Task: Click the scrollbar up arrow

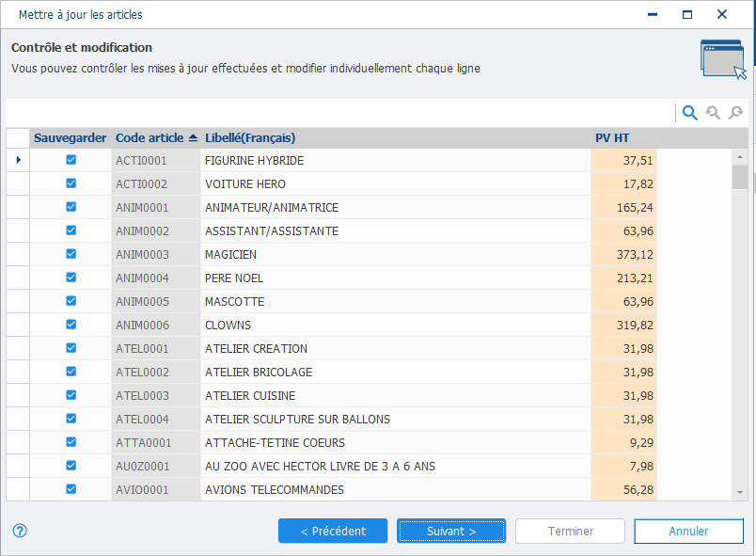Action: click(x=740, y=157)
